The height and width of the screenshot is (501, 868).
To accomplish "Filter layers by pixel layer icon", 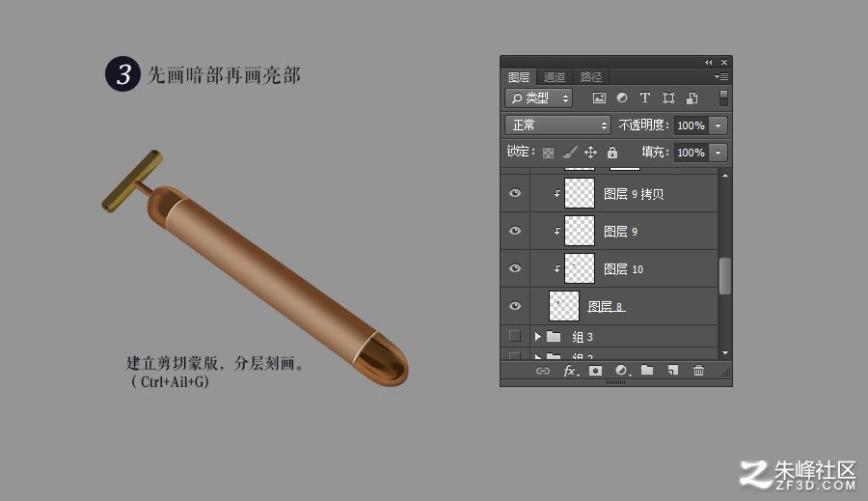I will point(599,98).
